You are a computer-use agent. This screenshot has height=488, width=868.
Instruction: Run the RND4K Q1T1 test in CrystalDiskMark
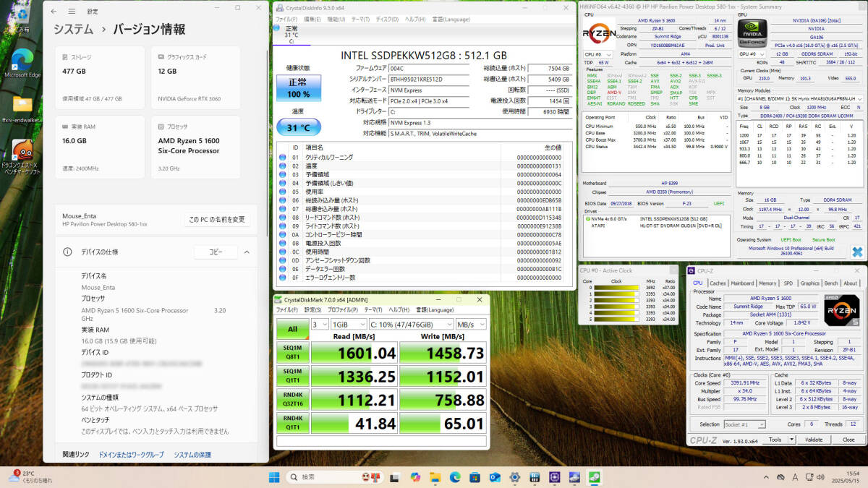coord(292,423)
